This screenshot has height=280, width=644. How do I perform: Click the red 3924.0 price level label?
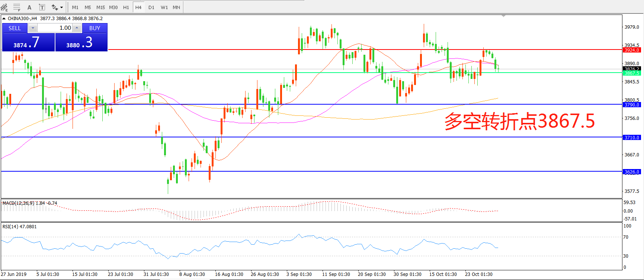tap(632, 50)
